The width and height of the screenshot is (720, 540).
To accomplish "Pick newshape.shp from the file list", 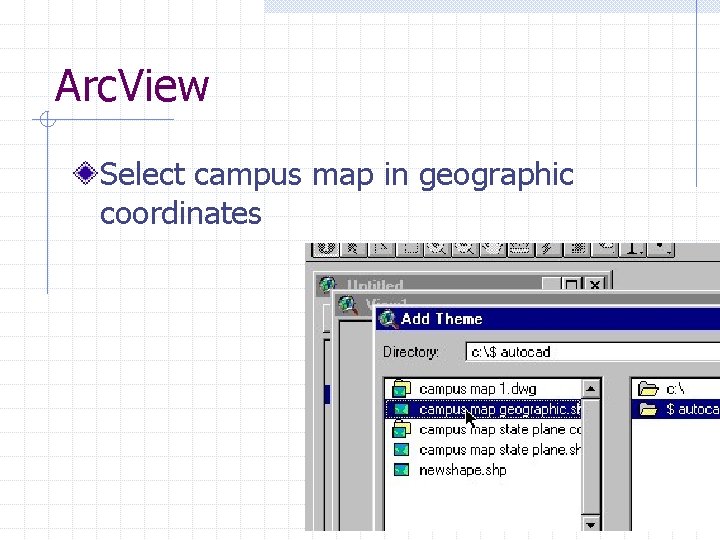I will (463, 470).
